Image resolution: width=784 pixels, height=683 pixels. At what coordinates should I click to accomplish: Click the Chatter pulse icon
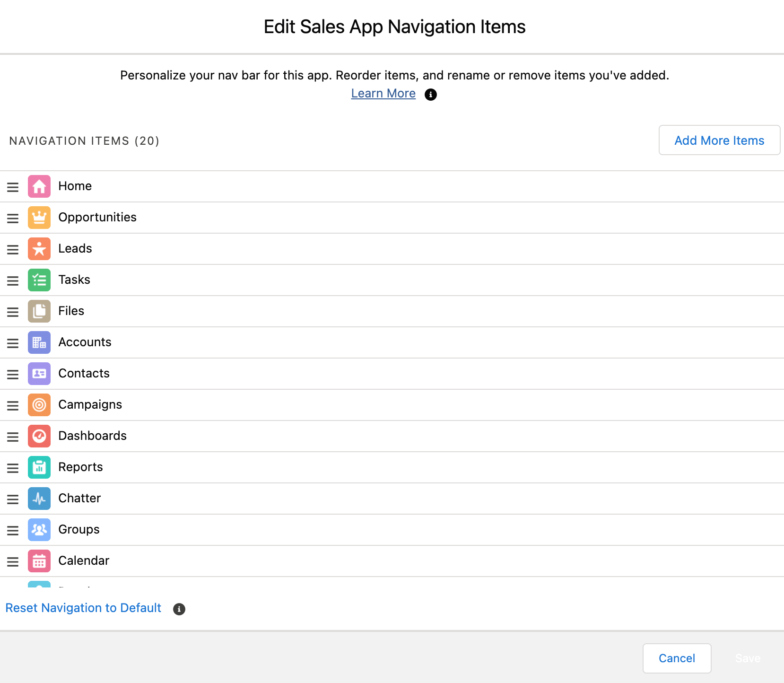(39, 499)
